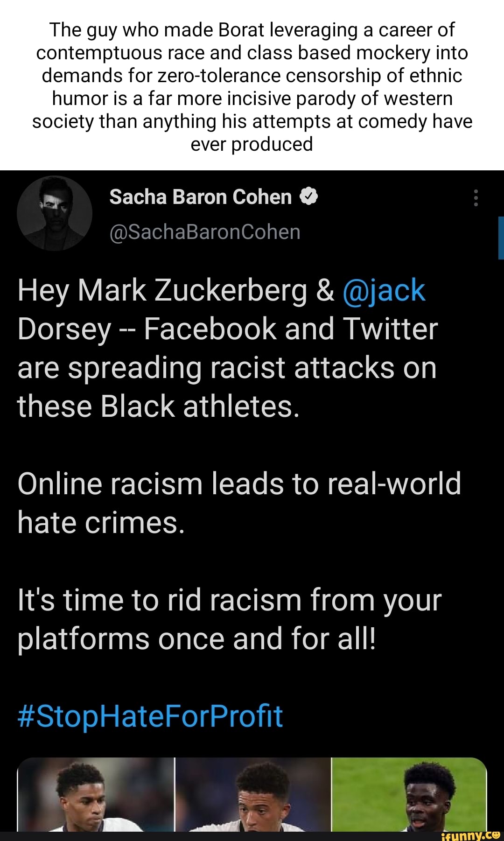Click the iFunny watermark logo
Viewport: 504px width, 841px height.
470,835
